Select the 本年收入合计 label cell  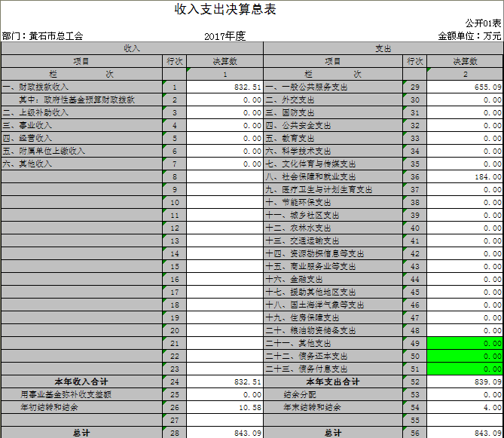pyautogui.click(x=81, y=382)
